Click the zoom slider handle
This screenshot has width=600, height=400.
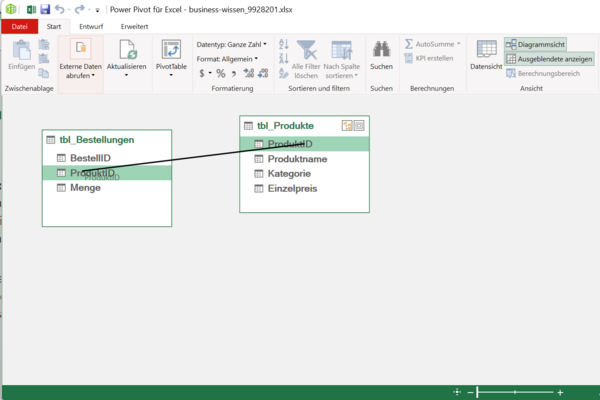pos(477,392)
